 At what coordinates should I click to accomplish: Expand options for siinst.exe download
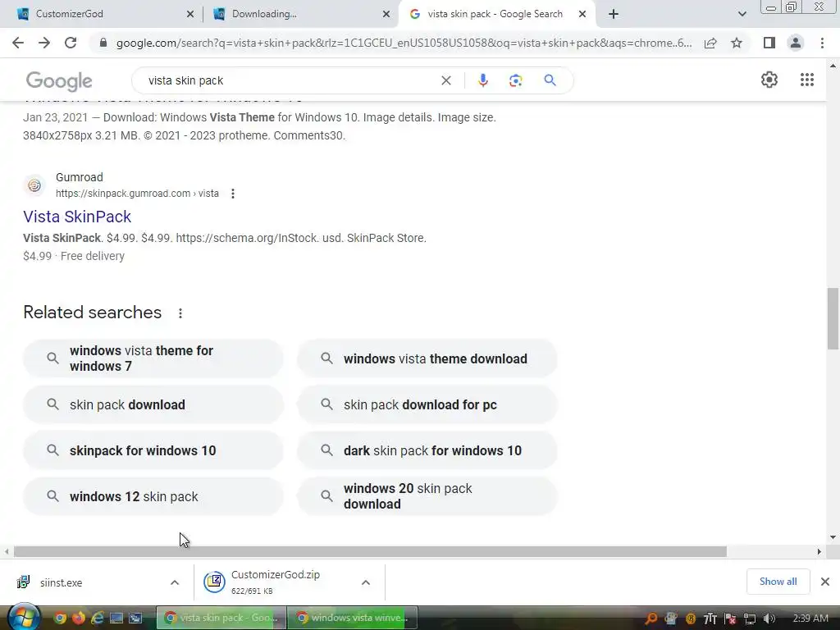pyautogui.click(x=175, y=582)
